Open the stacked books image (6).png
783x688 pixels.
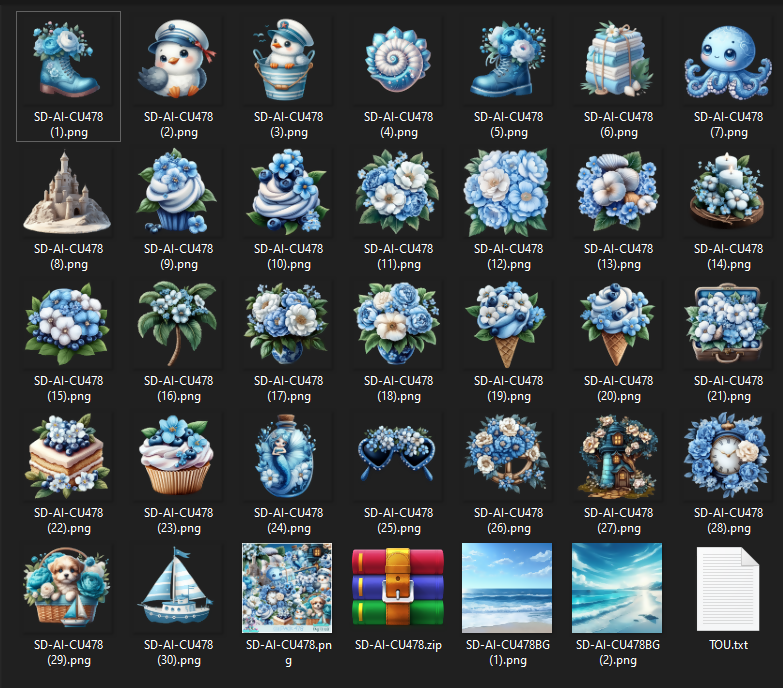617,61
